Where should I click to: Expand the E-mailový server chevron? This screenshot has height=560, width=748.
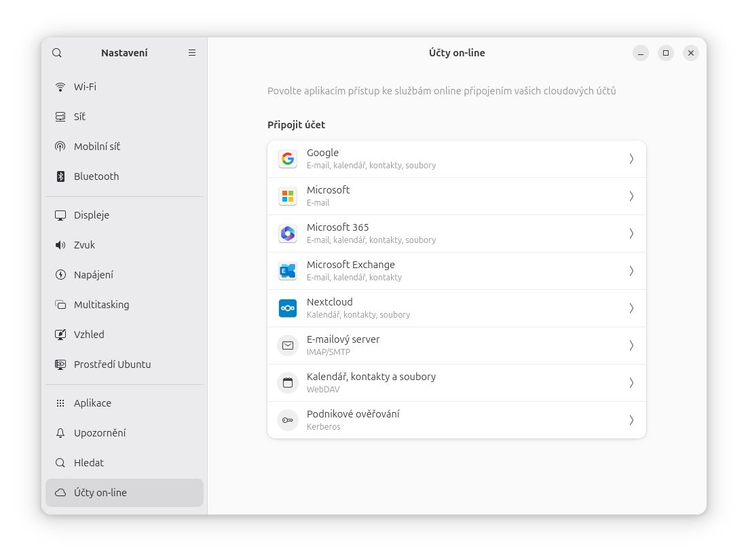pos(631,346)
